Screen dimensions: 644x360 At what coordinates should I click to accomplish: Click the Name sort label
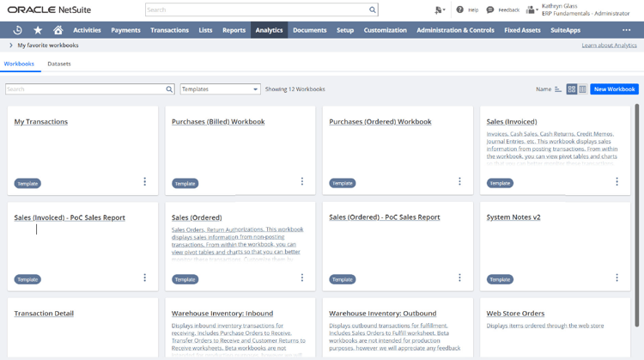coord(544,89)
